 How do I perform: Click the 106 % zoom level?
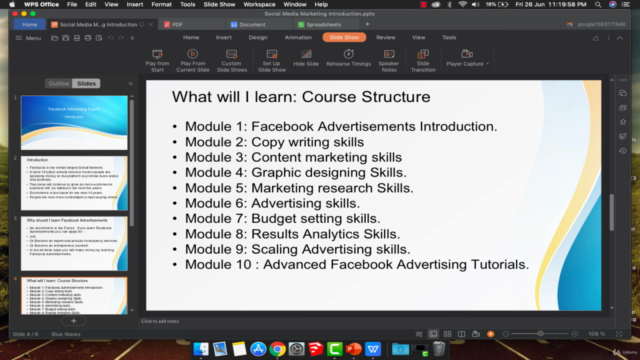pyautogui.click(x=596, y=334)
